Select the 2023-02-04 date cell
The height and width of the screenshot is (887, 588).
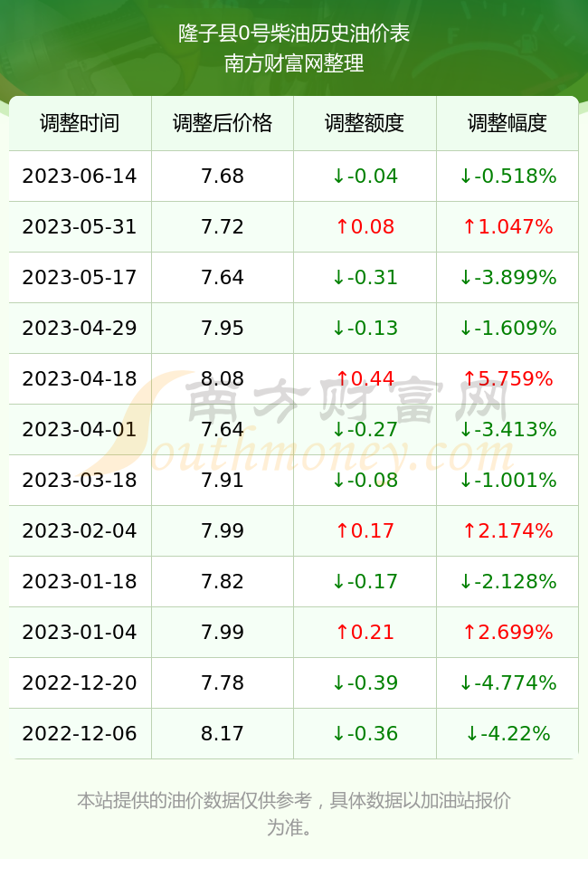(x=80, y=530)
